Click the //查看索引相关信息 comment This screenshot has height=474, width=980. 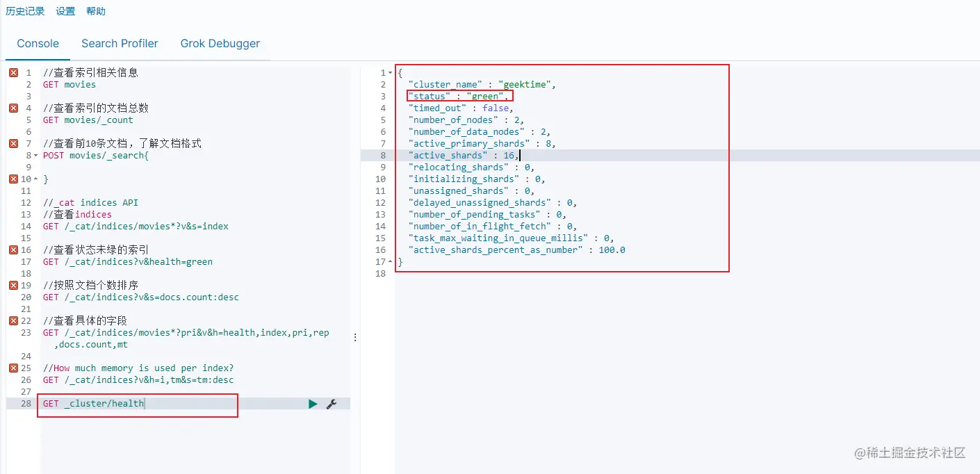tap(91, 73)
